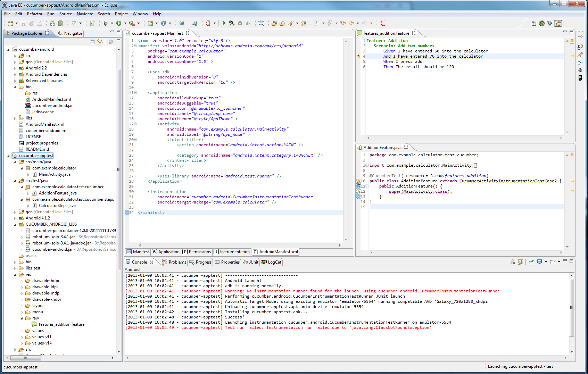Click the Search flashlight toolbar icon
Viewport: 588px width, 374px height.
point(291,23)
